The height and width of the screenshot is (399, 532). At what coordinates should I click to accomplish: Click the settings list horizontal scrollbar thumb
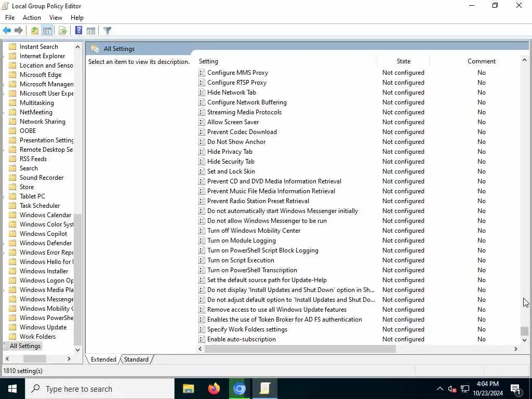coord(300,349)
